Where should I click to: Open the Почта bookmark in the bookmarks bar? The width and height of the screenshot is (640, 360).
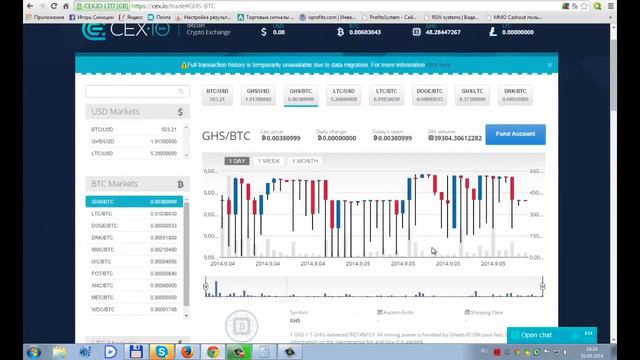click(x=159, y=17)
